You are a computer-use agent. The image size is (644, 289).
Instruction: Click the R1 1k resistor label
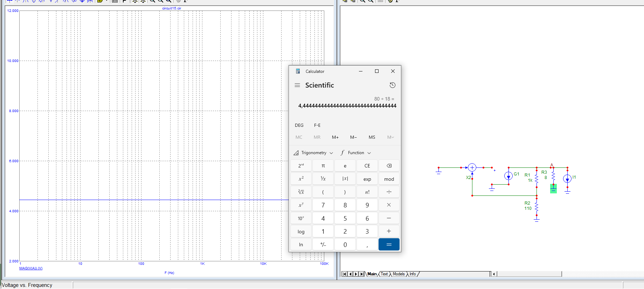[528, 178]
